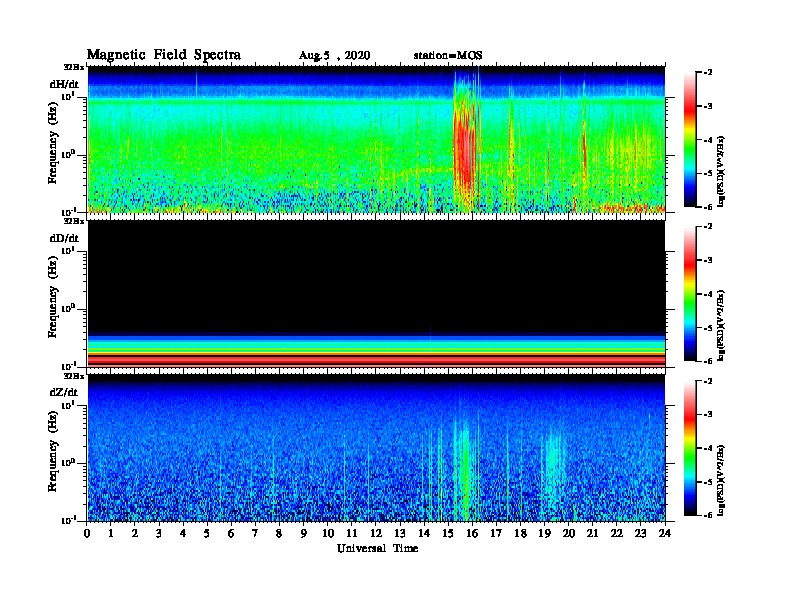
Task: Click the dZ/dt panel color scale bar
Action: [690, 448]
